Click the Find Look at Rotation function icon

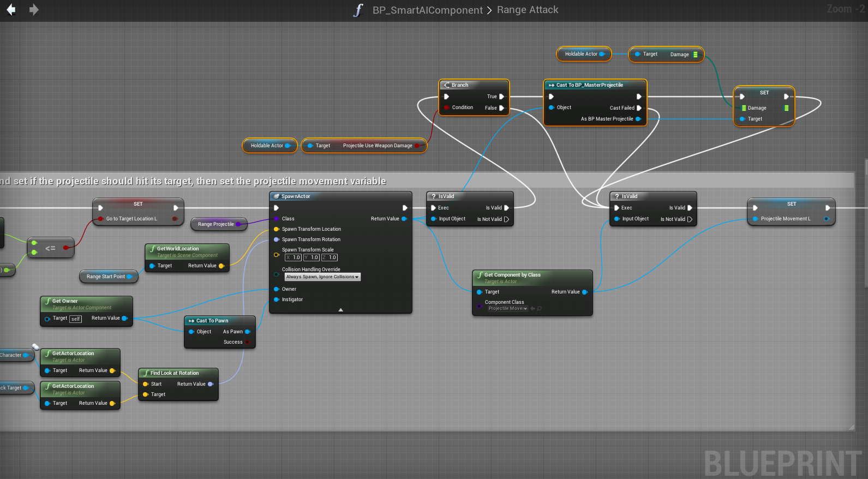[x=146, y=373]
